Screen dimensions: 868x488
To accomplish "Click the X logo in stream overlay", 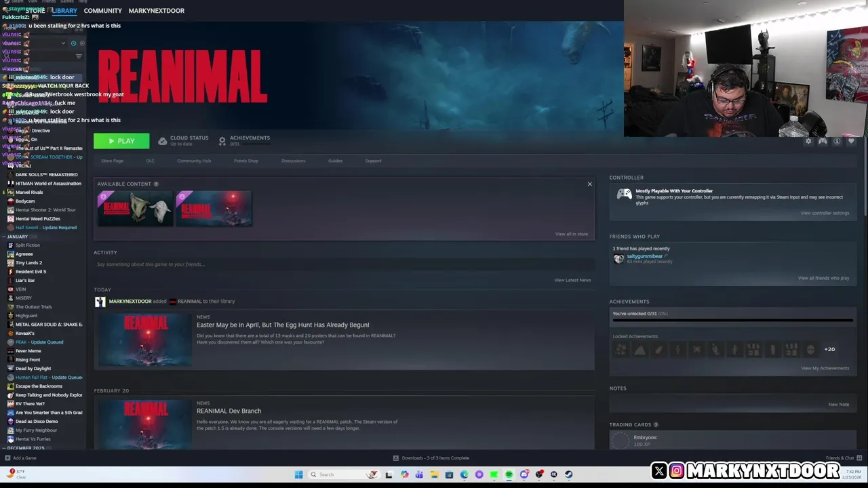I will coord(659,470).
